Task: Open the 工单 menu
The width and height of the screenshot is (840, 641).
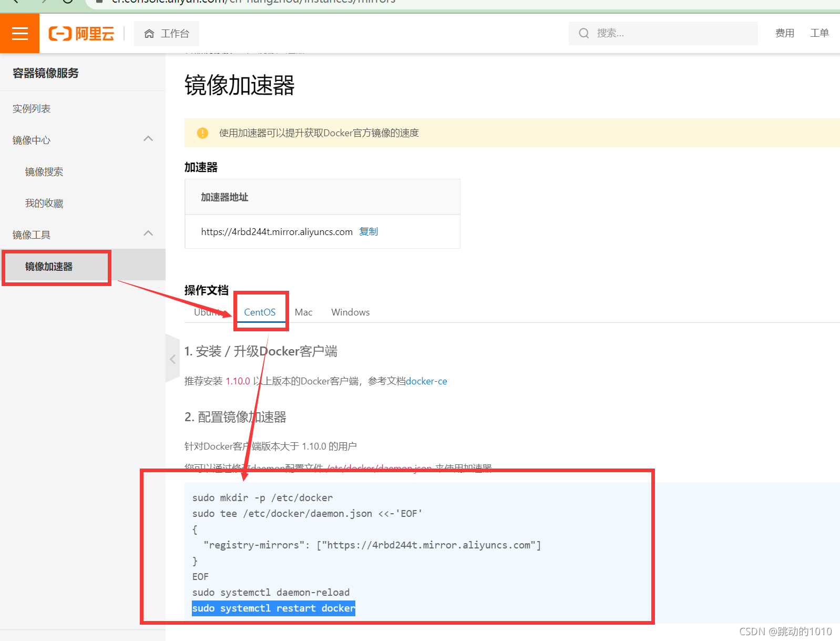Action: point(819,33)
